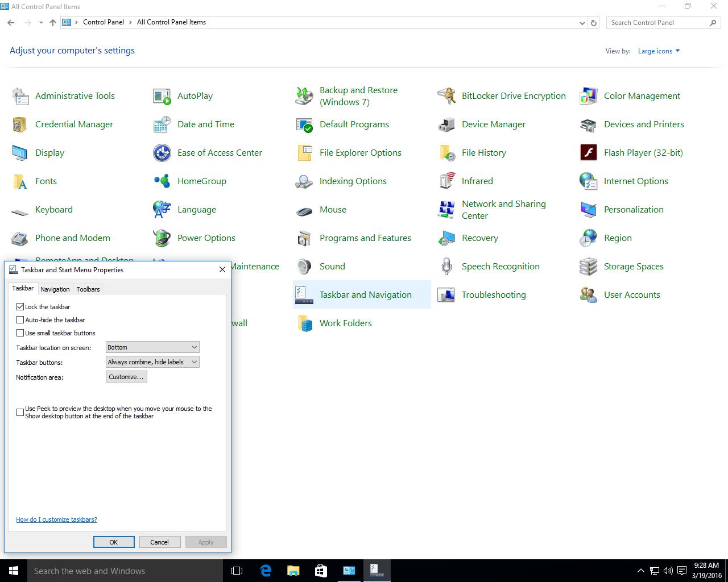Open the Fonts icon
Viewport: 728px width, 582px height.
pyautogui.click(x=20, y=181)
